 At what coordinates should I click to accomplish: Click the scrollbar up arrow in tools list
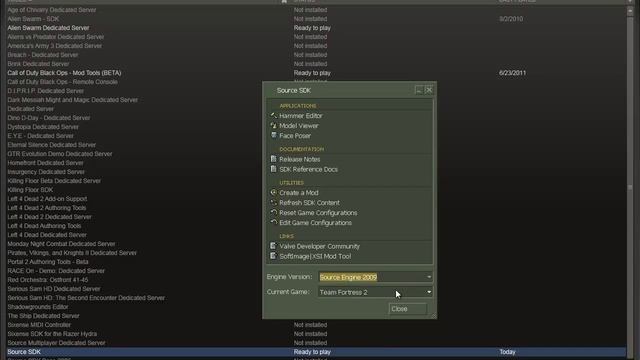click(x=630, y=11)
